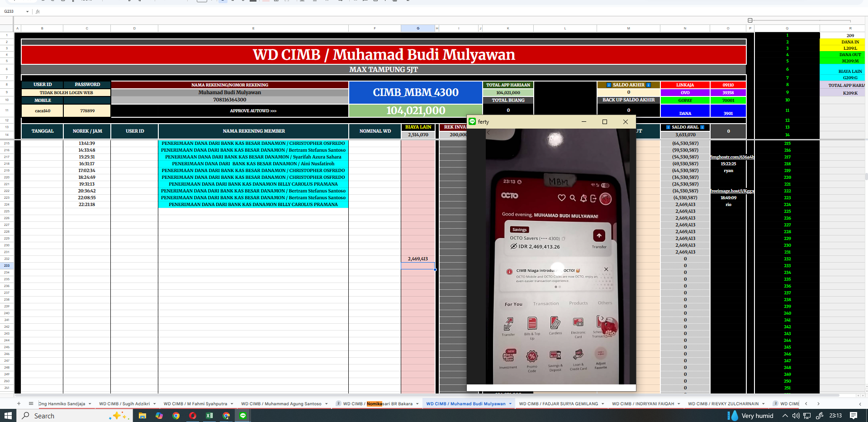Open the Windows Start menu
The image size is (868, 422).
(x=8, y=416)
